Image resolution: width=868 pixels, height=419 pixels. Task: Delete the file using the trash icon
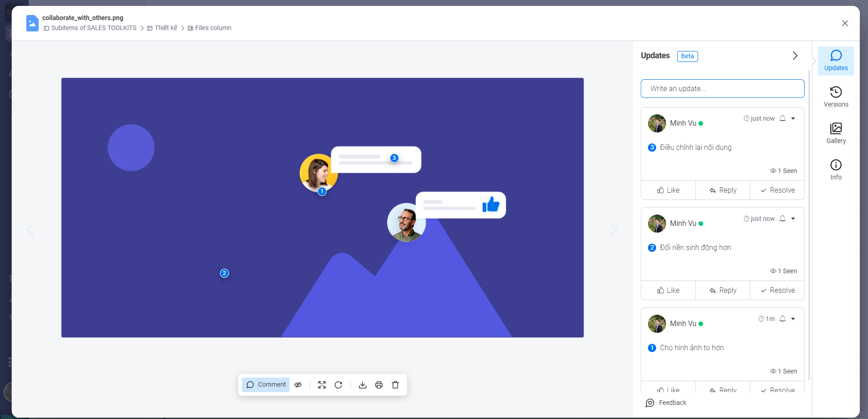click(x=395, y=385)
